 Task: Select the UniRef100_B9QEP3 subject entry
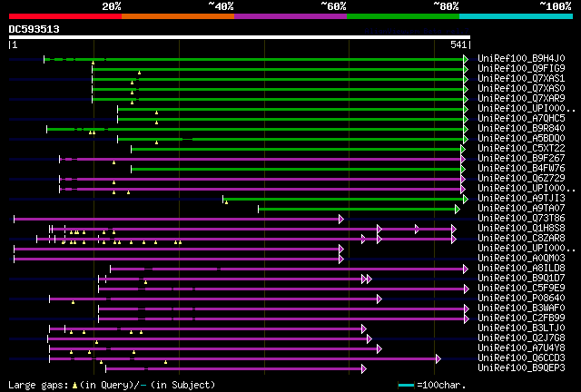click(x=521, y=367)
